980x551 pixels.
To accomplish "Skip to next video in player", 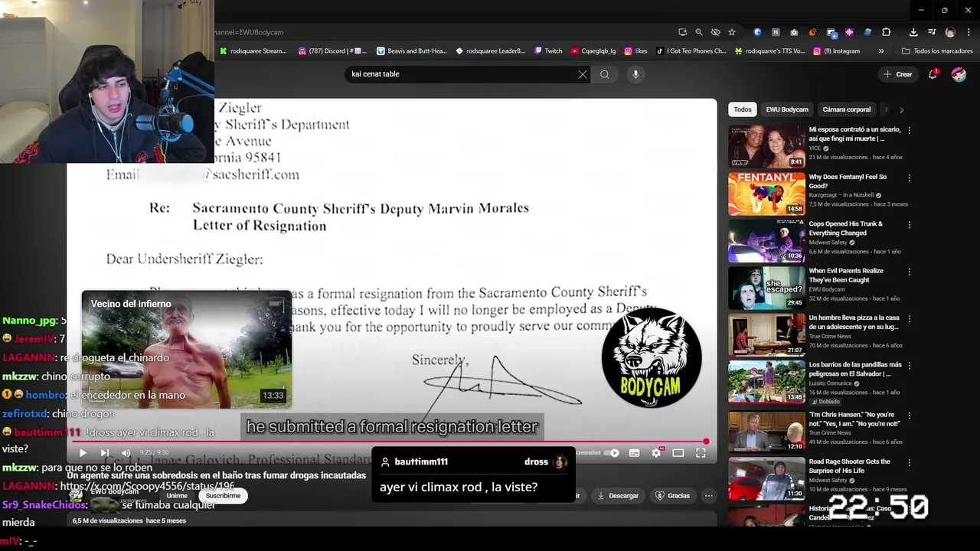I will coord(105,453).
